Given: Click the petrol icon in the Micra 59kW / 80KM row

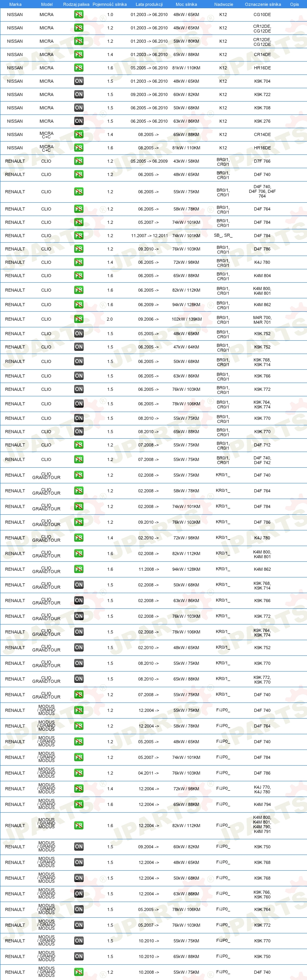Looking at the screenshot, I should tap(79, 41).
